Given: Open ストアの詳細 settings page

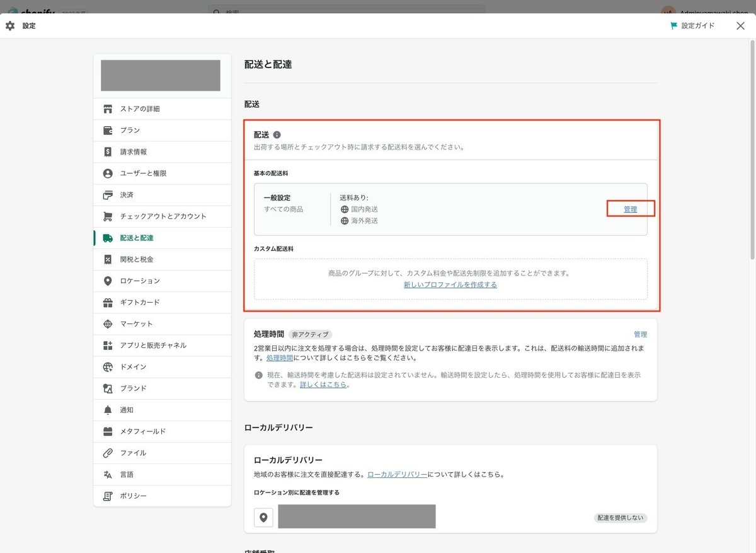Looking at the screenshot, I should (163, 108).
